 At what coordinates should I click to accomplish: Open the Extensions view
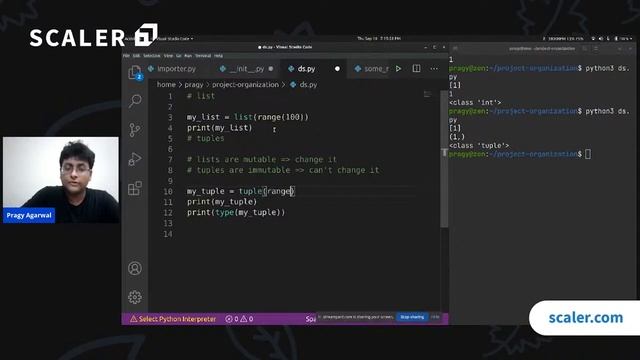135,188
